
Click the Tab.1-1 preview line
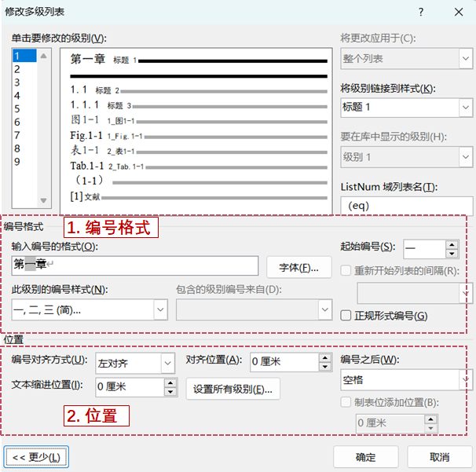199,166
